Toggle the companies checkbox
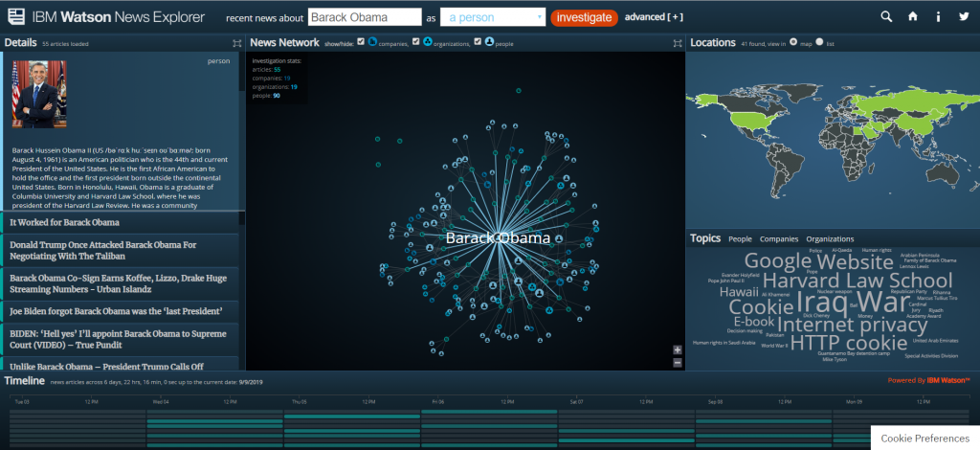 click(x=361, y=42)
